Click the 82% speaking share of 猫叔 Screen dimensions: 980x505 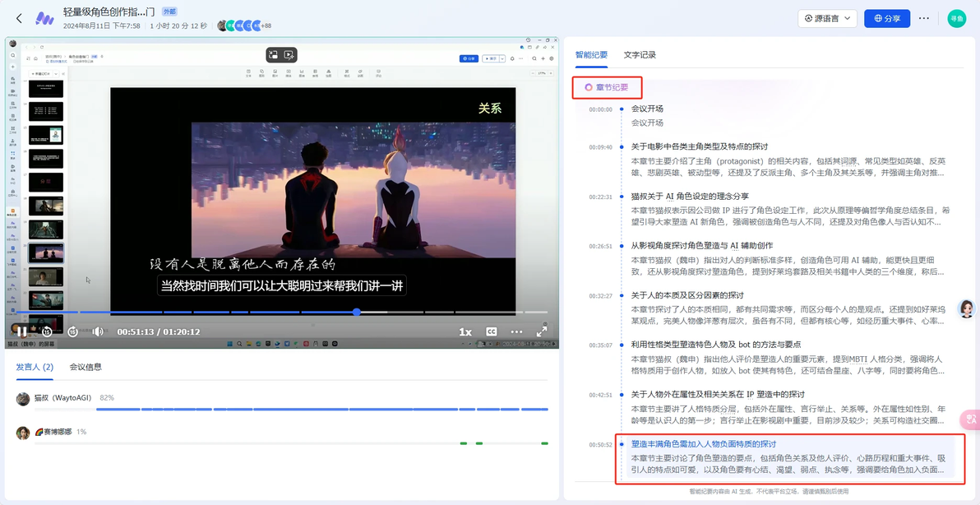click(x=107, y=397)
